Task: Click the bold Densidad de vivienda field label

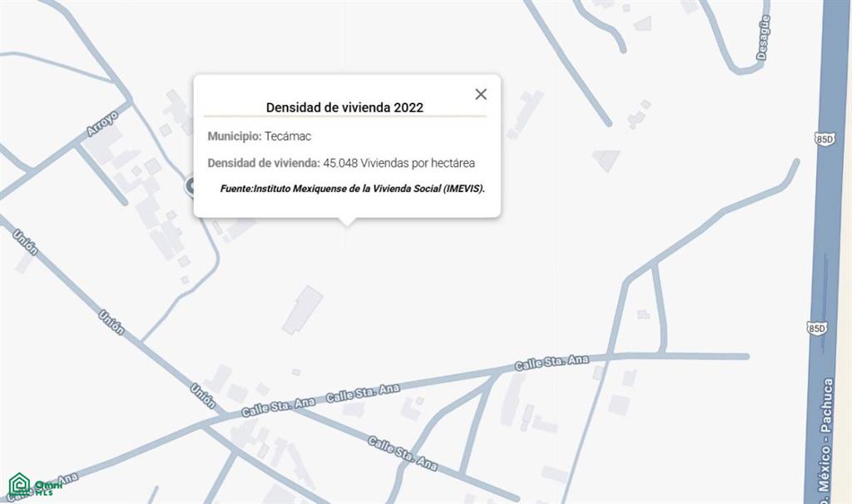Action: tap(264, 163)
